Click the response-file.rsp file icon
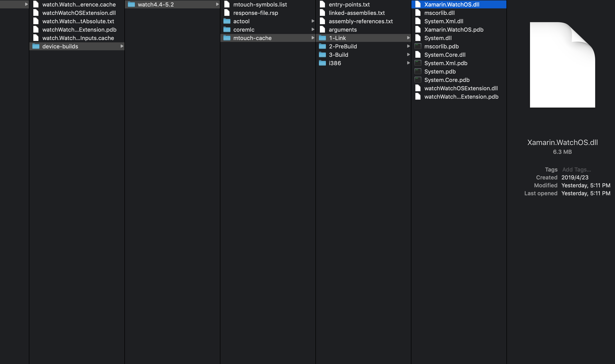The image size is (615, 364). [227, 13]
